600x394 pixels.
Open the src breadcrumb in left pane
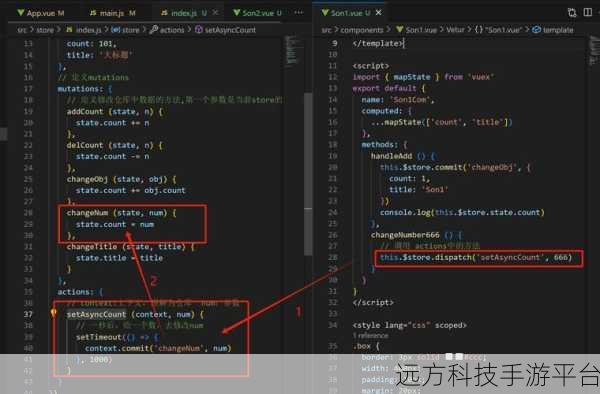(x=21, y=30)
